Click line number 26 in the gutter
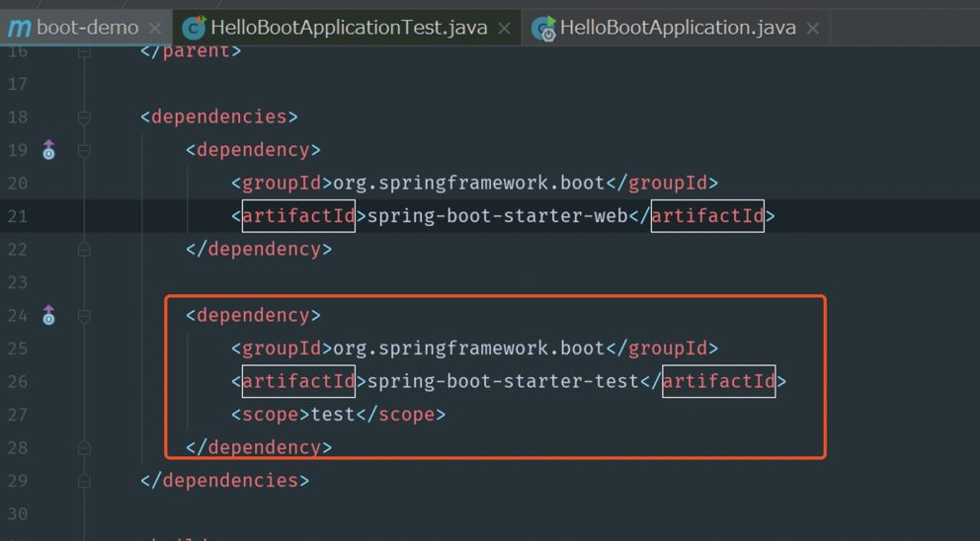The width and height of the screenshot is (980, 541). click(18, 382)
